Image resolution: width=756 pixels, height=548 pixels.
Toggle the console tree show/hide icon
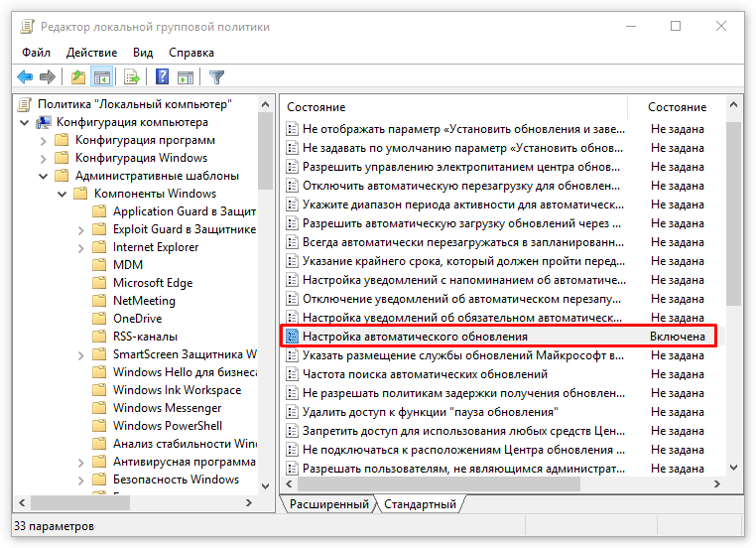pos(101,76)
